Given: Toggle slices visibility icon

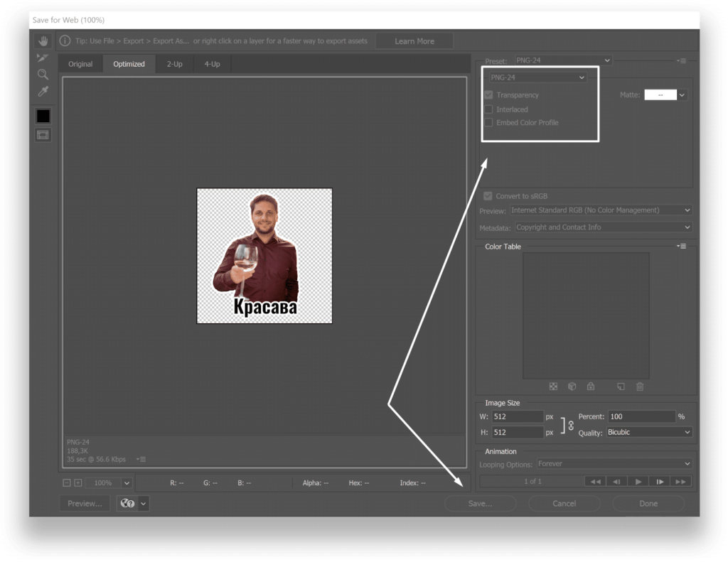Looking at the screenshot, I should (x=43, y=134).
